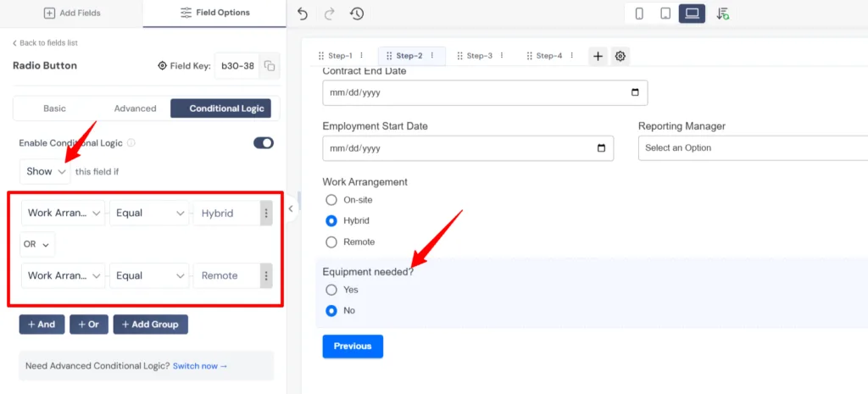Collapse the left sidebar panel arrow
Screen dimensions: 868x394
tap(291, 208)
